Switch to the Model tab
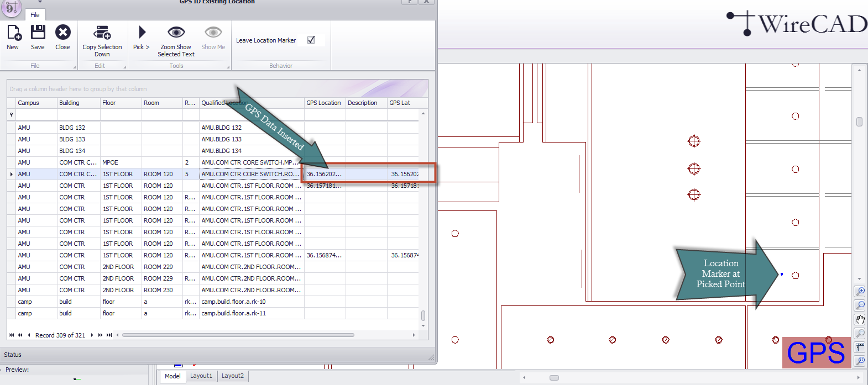Screen dimensions: 868x385 pos(172,376)
